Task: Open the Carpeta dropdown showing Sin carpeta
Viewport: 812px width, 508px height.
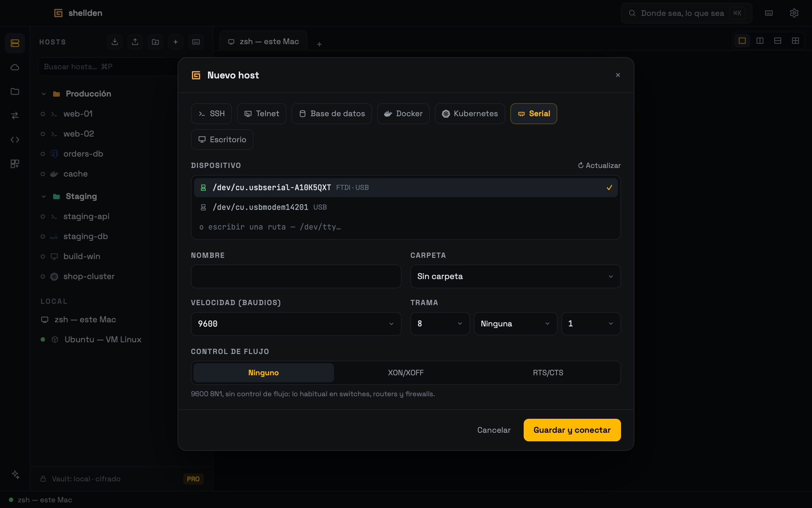Action: click(x=515, y=276)
